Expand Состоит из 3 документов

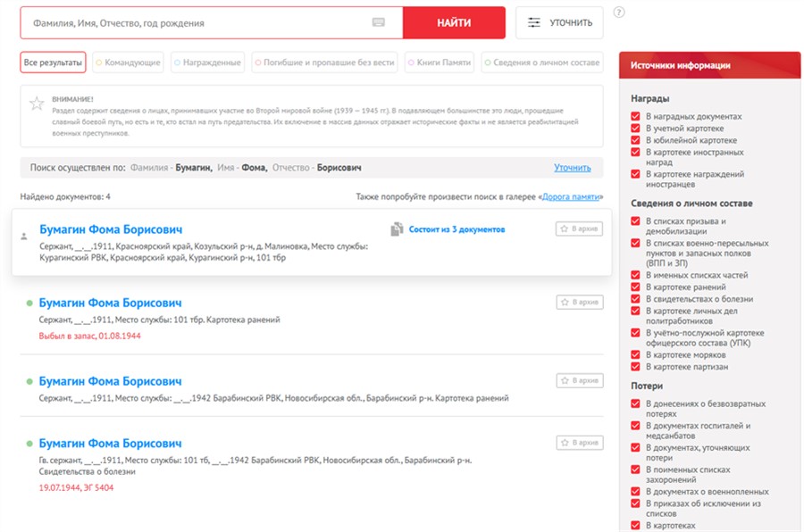click(x=456, y=229)
